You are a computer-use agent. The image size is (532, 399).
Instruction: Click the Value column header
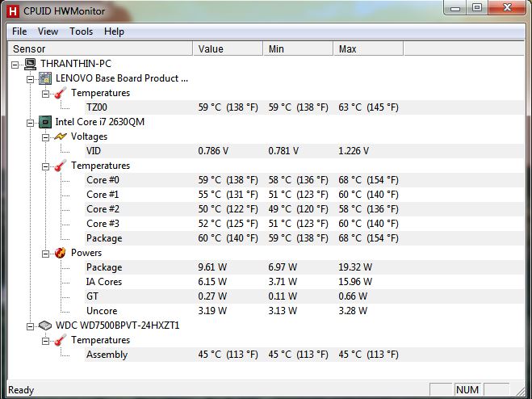click(228, 49)
